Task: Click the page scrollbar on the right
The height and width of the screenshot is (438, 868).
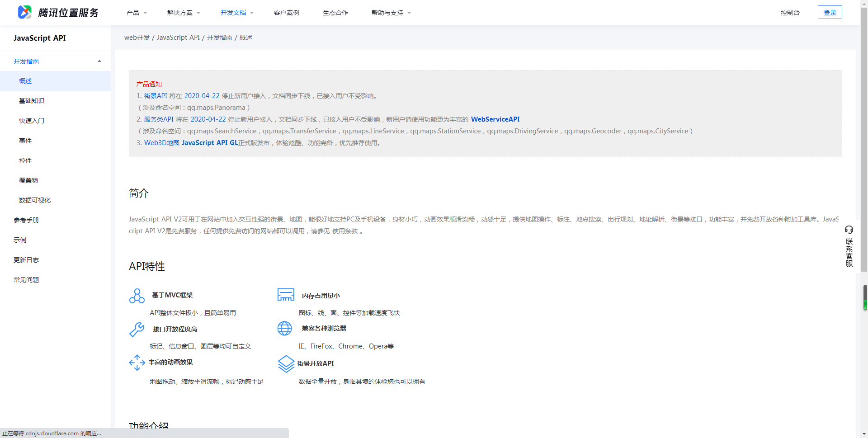Action: 865,296
